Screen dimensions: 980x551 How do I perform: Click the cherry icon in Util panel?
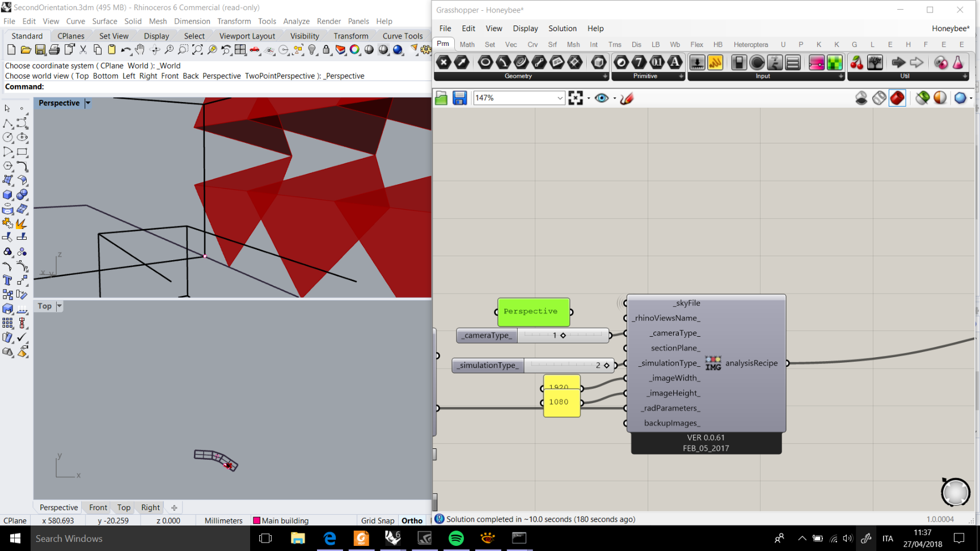pos(857,62)
